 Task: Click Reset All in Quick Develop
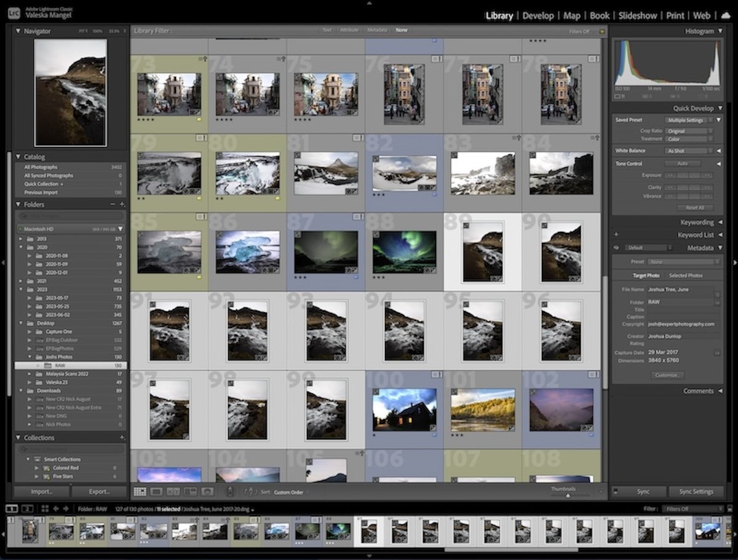696,207
